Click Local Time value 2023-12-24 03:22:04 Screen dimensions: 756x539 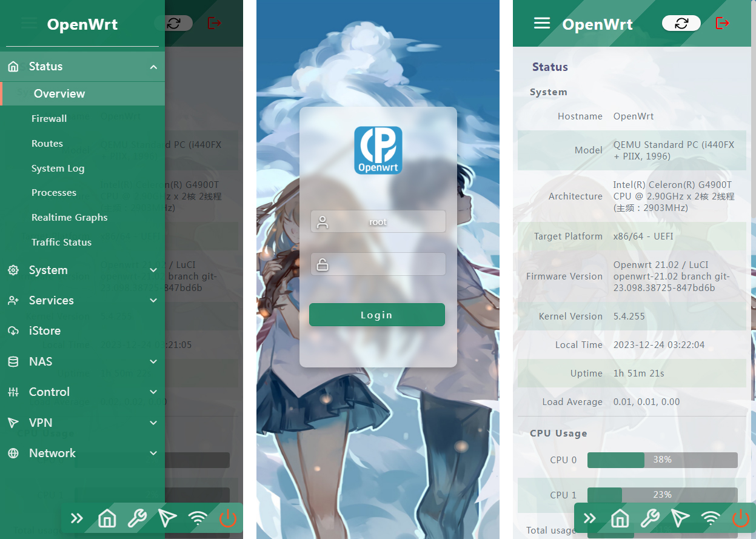(659, 345)
